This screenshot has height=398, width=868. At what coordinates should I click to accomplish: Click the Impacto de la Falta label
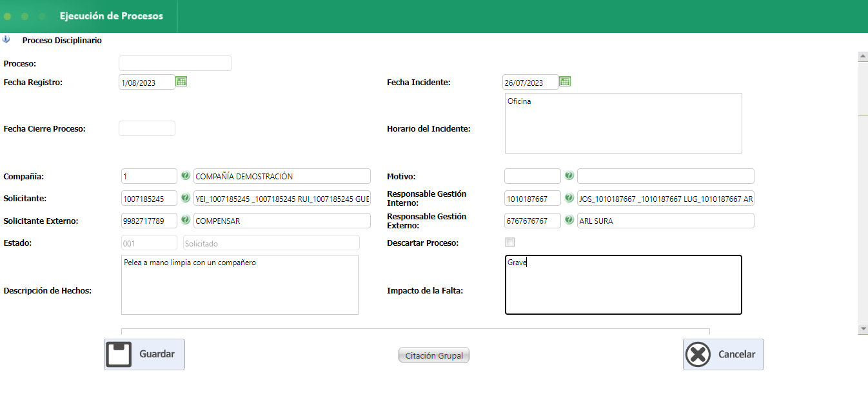click(425, 290)
